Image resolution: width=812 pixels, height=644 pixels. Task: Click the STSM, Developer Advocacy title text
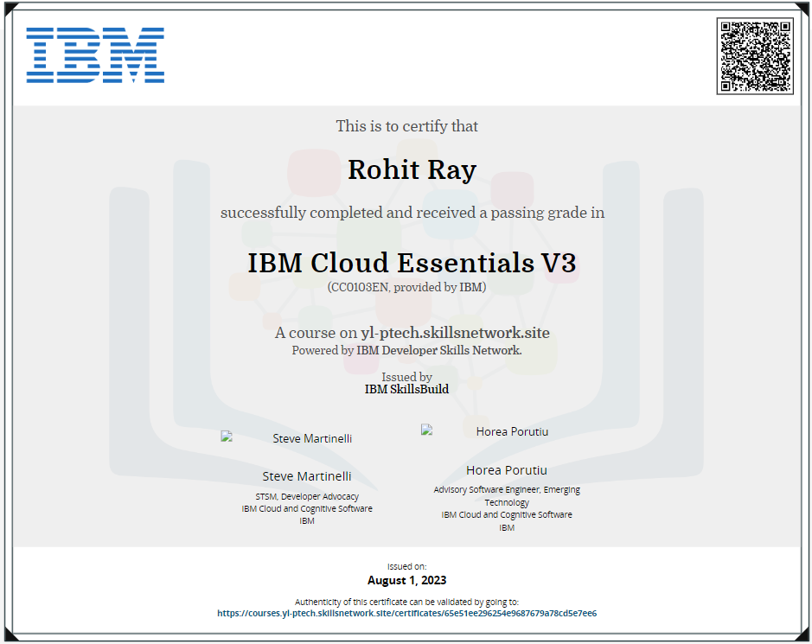307,496
